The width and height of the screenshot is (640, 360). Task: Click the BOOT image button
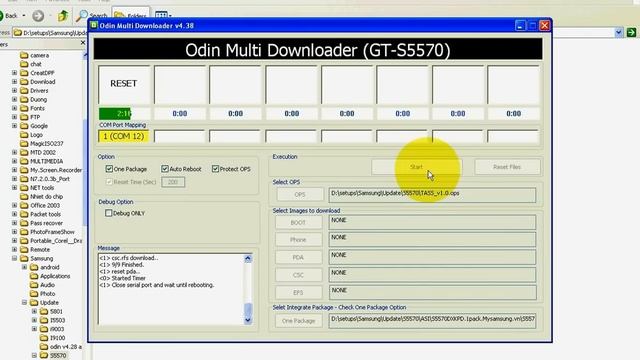(x=298, y=222)
